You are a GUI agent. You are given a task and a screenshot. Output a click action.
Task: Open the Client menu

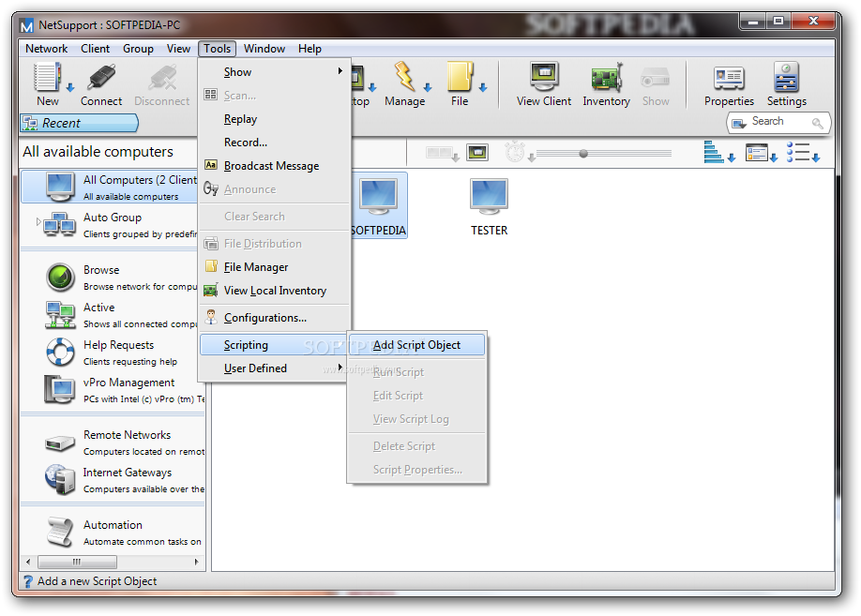pyautogui.click(x=95, y=49)
